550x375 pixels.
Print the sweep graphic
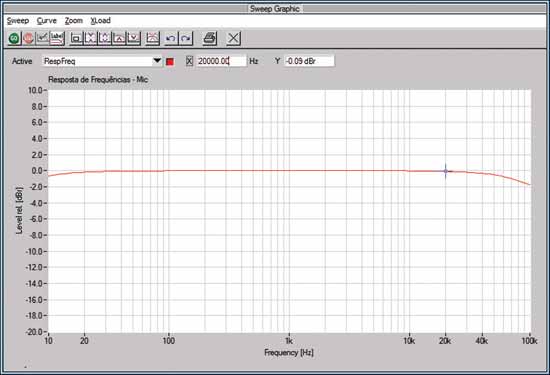[x=210, y=38]
